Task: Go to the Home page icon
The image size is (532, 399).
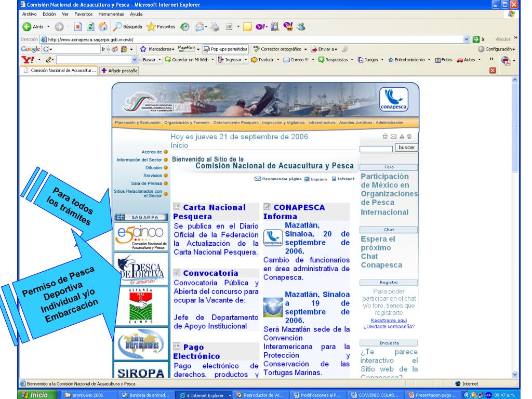Action: point(103,26)
